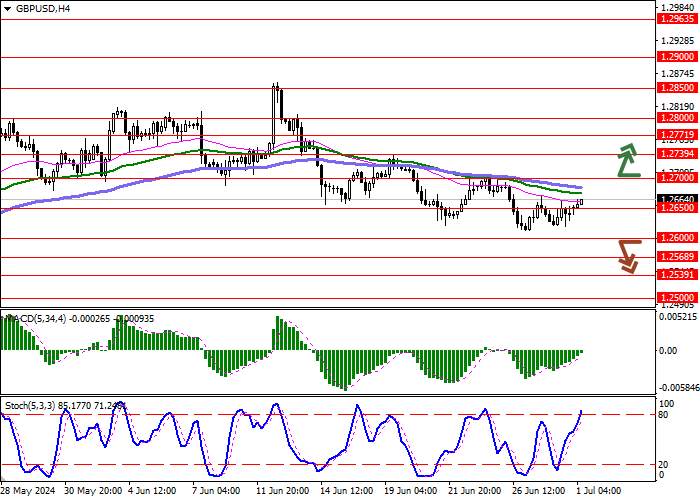Click the 11 Jun 20:00 time label

coord(283,491)
